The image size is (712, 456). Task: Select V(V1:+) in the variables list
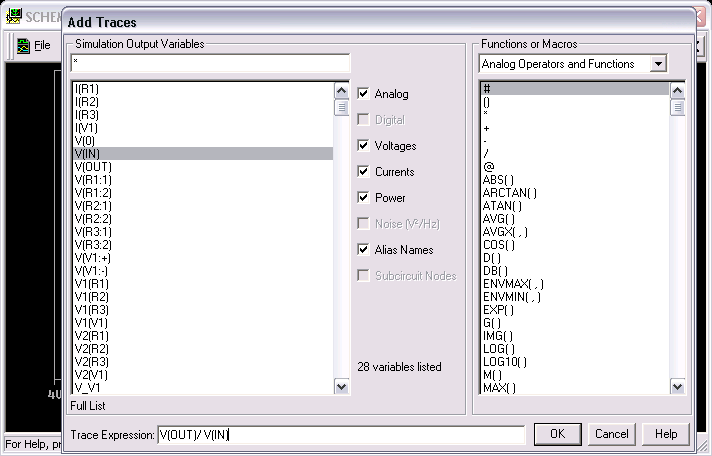tap(203, 258)
